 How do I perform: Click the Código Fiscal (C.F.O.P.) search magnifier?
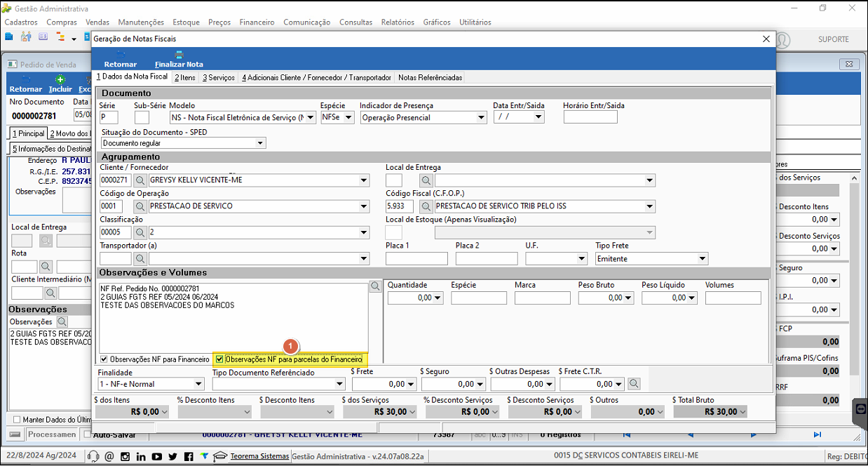(426, 206)
